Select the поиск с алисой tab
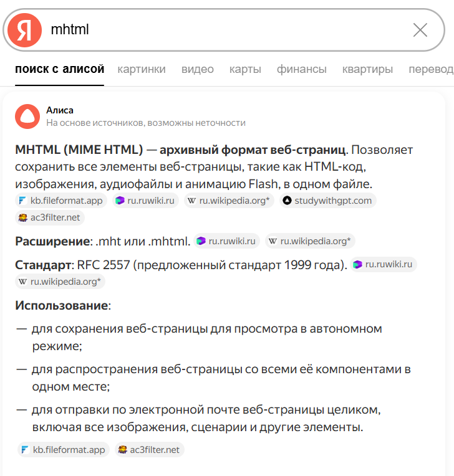Screen dimensions: 454x476 pyautogui.click(x=60, y=69)
